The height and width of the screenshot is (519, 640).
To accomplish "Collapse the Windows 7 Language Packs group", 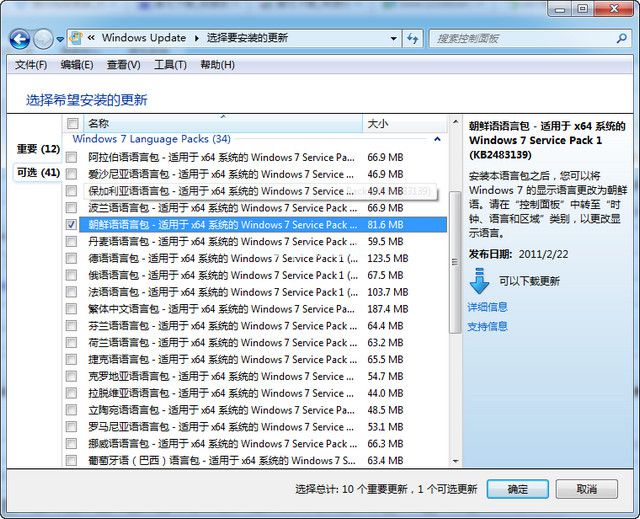I will pyautogui.click(x=438, y=139).
